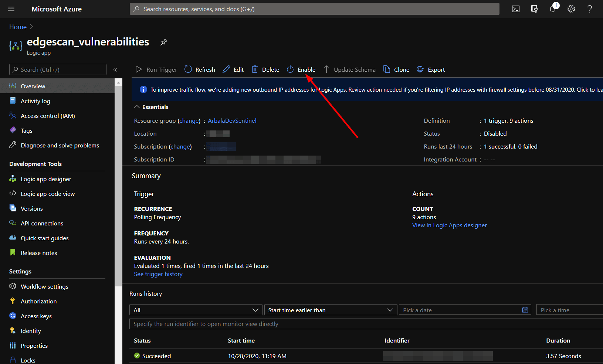Change the subscription
The width and height of the screenshot is (603, 364).
tap(180, 146)
